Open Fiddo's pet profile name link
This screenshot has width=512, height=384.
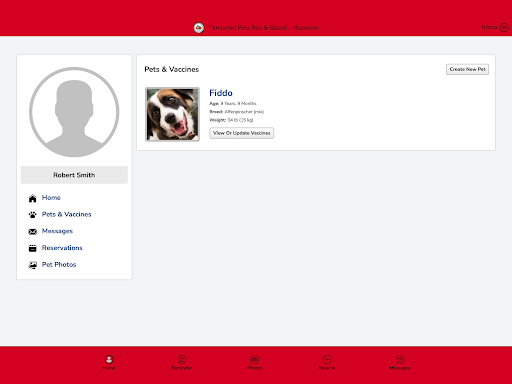coord(221,93)
